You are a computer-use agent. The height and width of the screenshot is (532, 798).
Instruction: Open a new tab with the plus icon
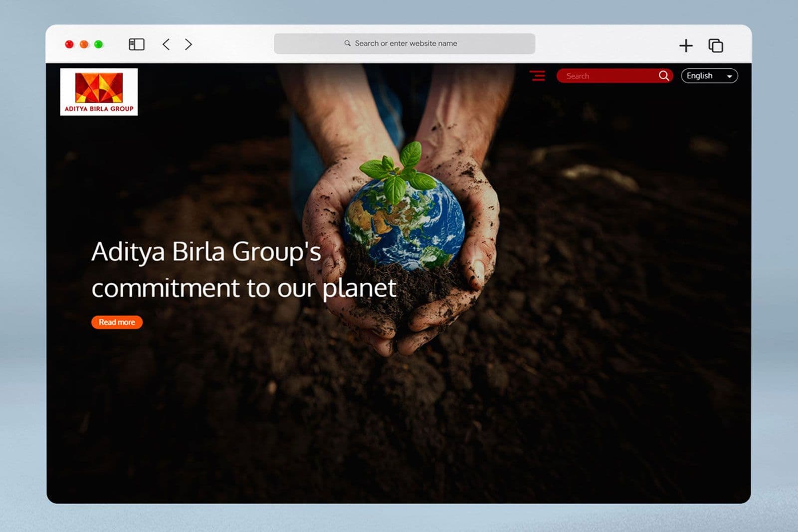coord(686,45)
